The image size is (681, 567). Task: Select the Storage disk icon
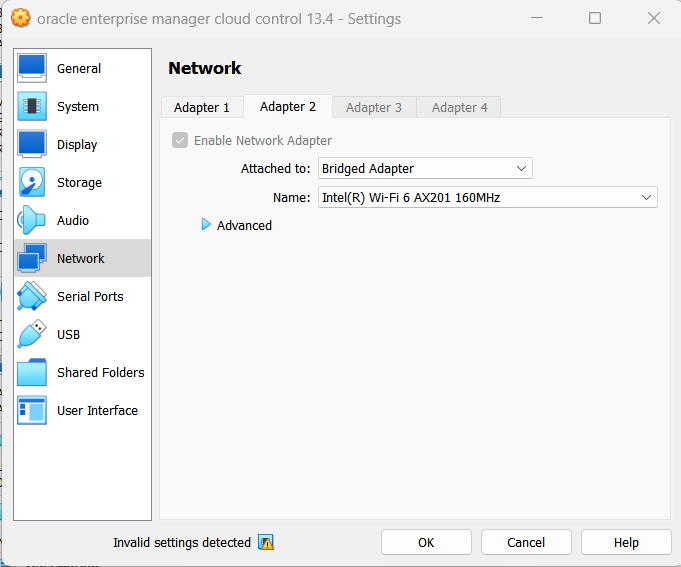click(x=32, y=182)
